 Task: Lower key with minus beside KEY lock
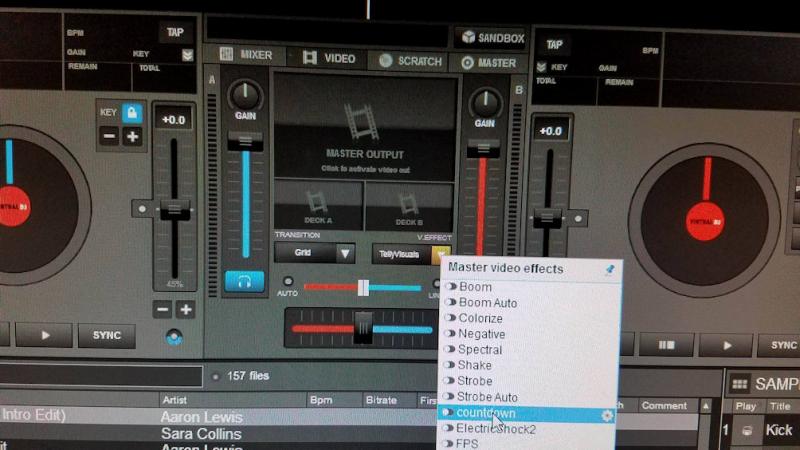point(109,136)
